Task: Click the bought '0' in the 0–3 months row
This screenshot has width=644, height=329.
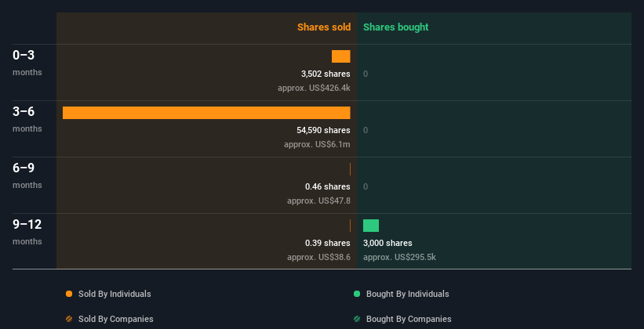Action: pyautogui.click(x=366, y=74)
